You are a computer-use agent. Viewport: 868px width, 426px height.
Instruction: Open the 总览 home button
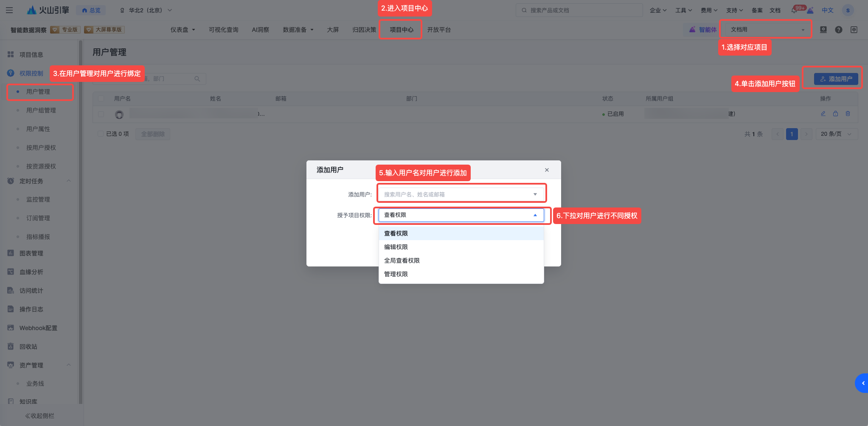tap(91, 10)
